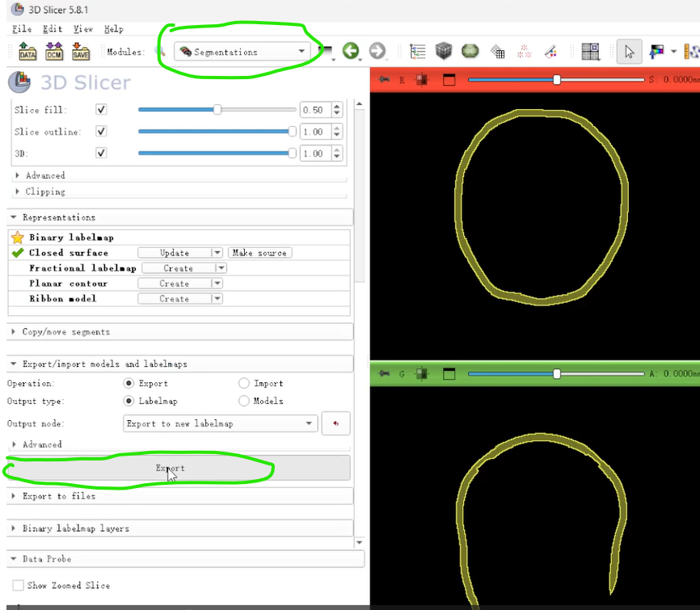Click the Export button
Viewport: 700px width, 610px height.
[179, 468]
